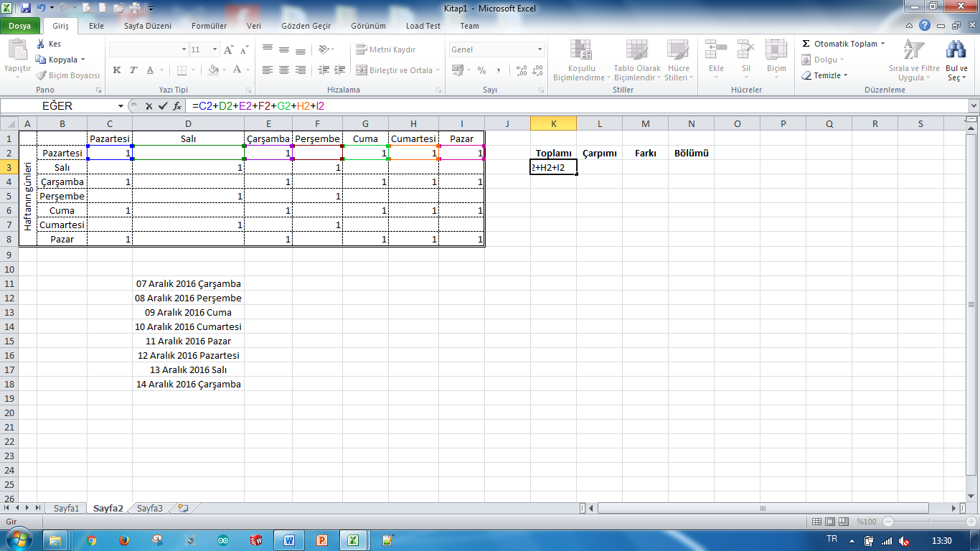Expand the Kopyala dropdown arrow
This screenshot has height=551, width=980.
tap(83, 60)
